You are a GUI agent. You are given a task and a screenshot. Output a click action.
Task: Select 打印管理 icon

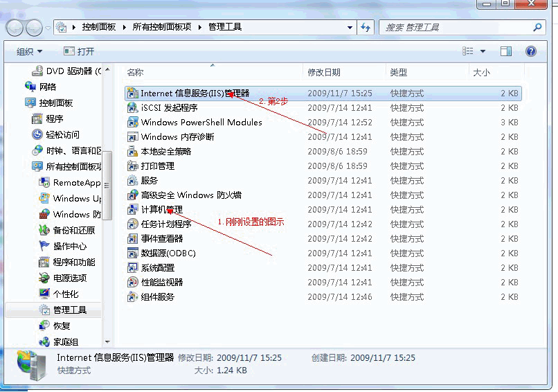132,166
